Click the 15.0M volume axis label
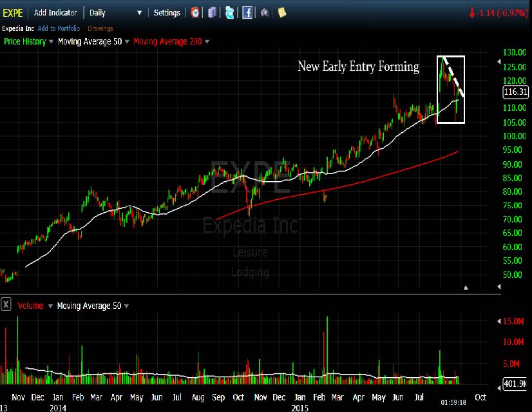The width and height of the screenshot is (532, 412). point(513,321)
